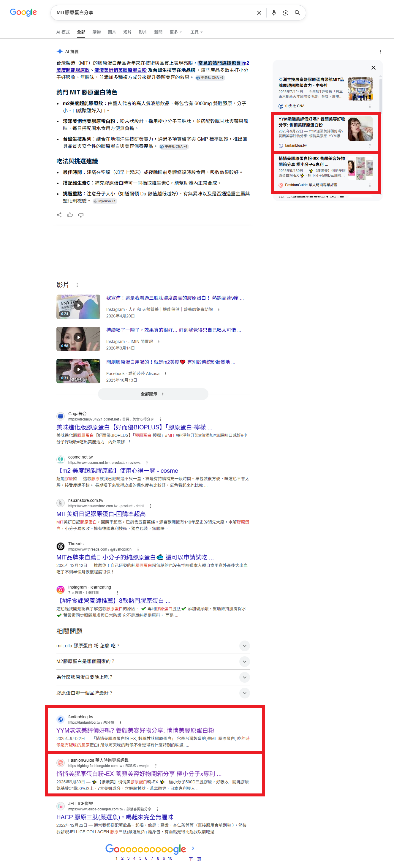394x868 pixels.
Task: Open options menu beside 影片 heading
Action: (77, 285)
